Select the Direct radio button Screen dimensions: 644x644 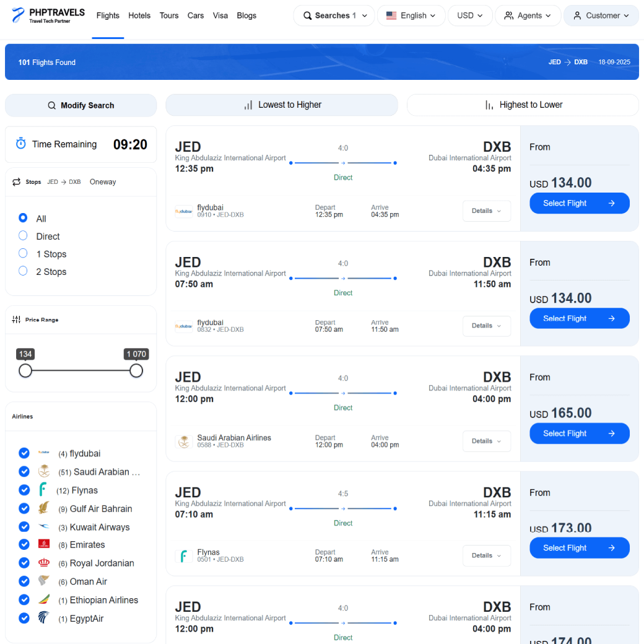[x=23, y=235]
